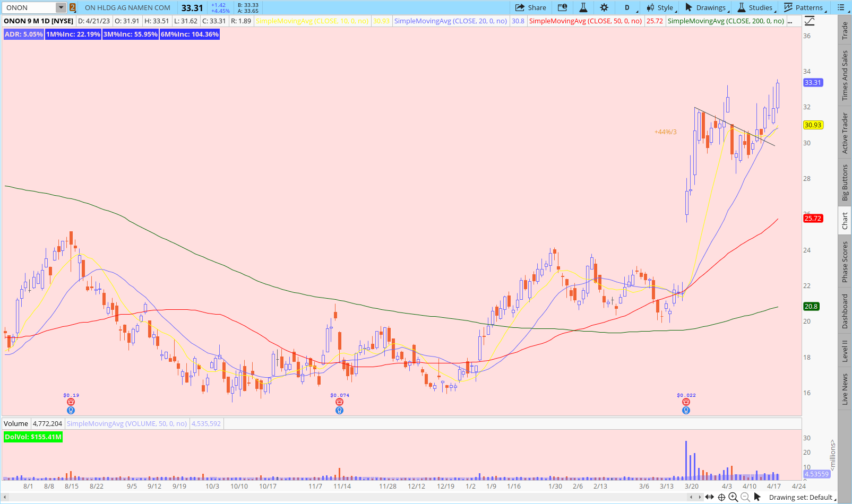
Task: Click the 4.53559 volume average bubble
Action: (816, 474)
